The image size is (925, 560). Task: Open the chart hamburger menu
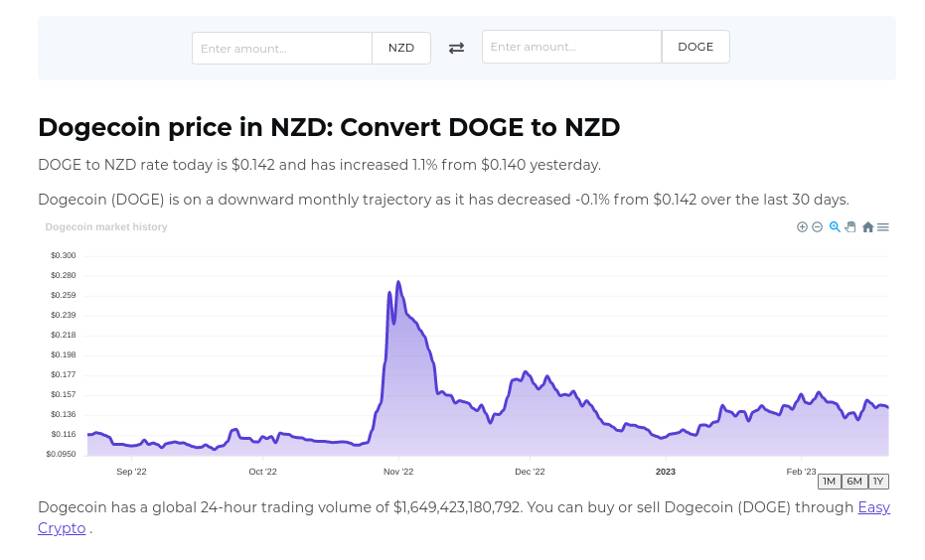point(883,227)
